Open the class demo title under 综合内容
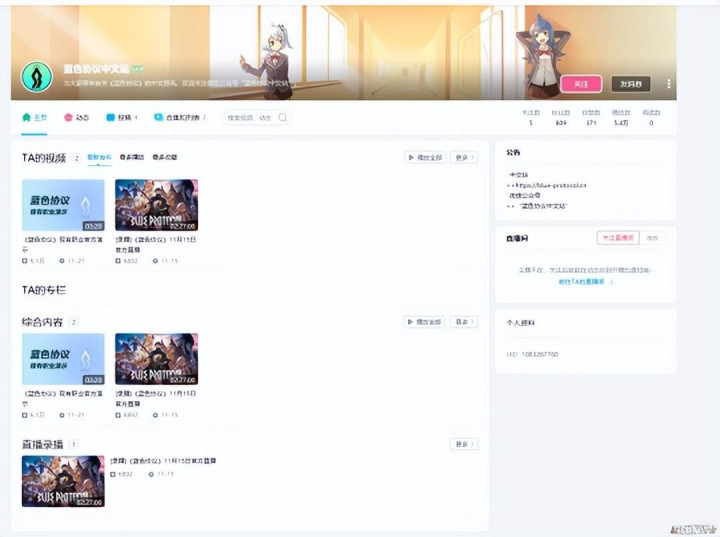Screen dimensions: 720x537 [x=63, y=398]
